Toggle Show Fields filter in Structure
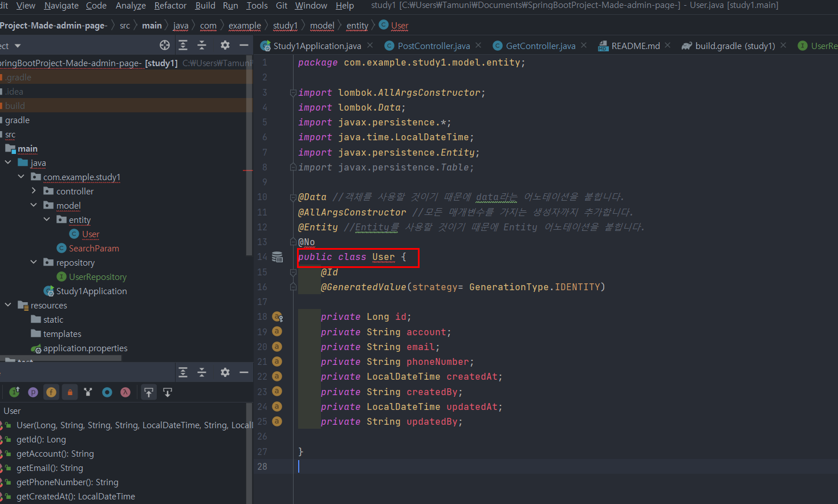838x504 pixels. pyautogui.click(x=51, y=392)
